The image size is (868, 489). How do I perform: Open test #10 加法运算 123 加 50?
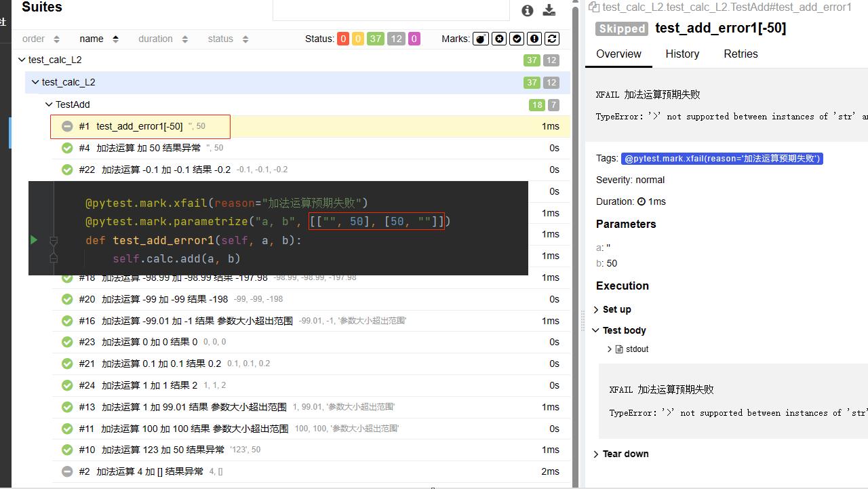[x=311, y=450]
